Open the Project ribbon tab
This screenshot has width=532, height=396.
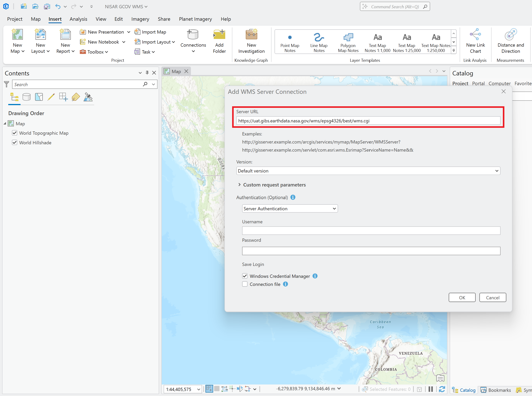pos(15,19)
